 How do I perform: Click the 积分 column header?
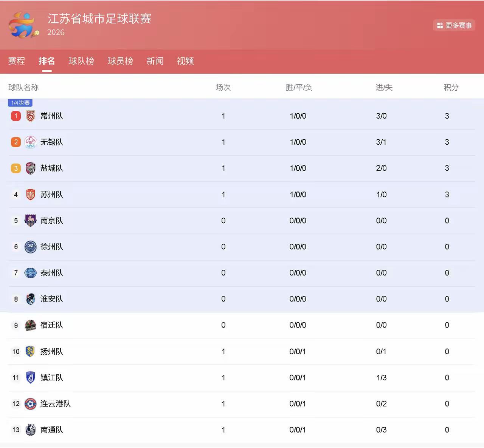[451, 87]
